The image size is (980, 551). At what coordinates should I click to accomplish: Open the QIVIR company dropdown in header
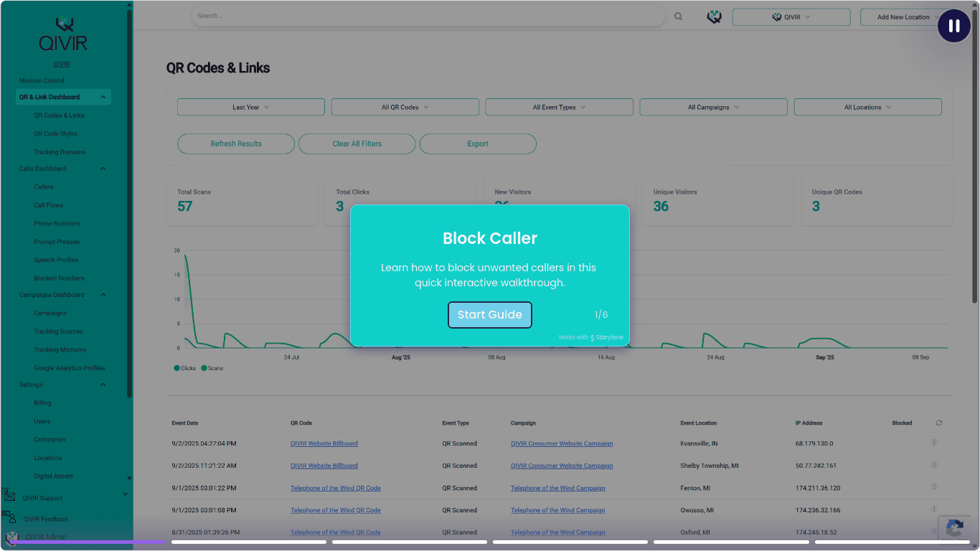[791, 17]
